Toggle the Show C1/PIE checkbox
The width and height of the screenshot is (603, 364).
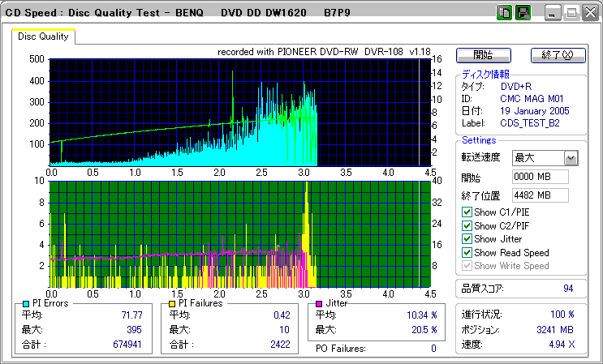pyautogui.click(x=467, y=212)
